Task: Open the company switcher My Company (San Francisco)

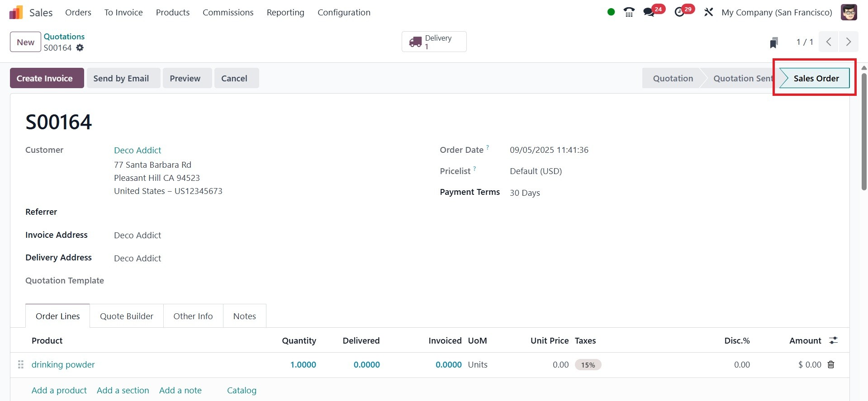Action: tap(777, 12)
